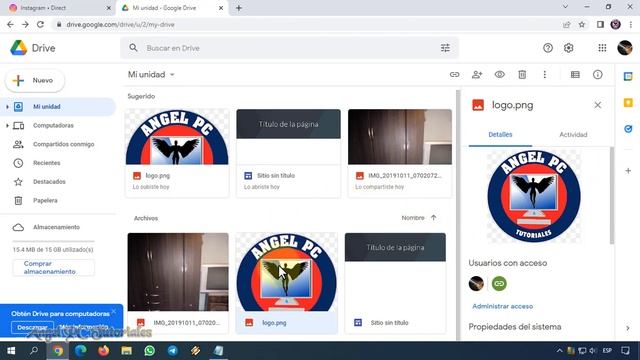Viewport: 640px width, 360px height.
Task: Open the Help question mark icon
Action: 548,48
